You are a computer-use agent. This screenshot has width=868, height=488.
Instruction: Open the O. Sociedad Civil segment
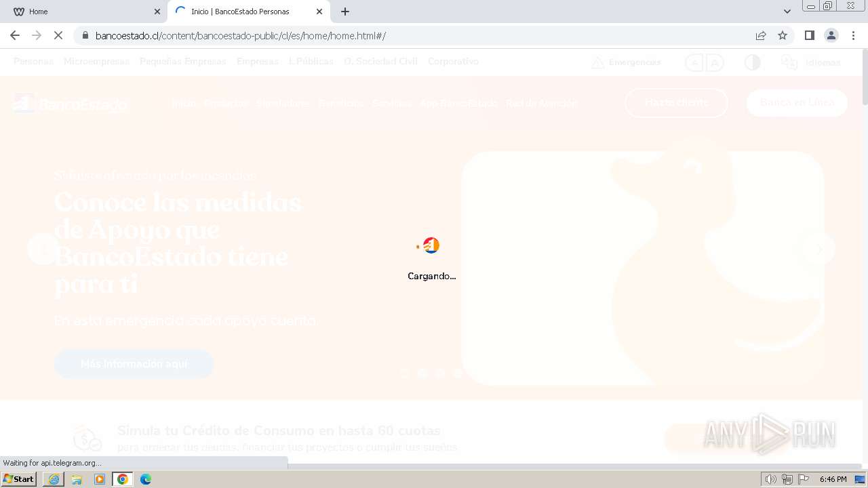[380, 61]
